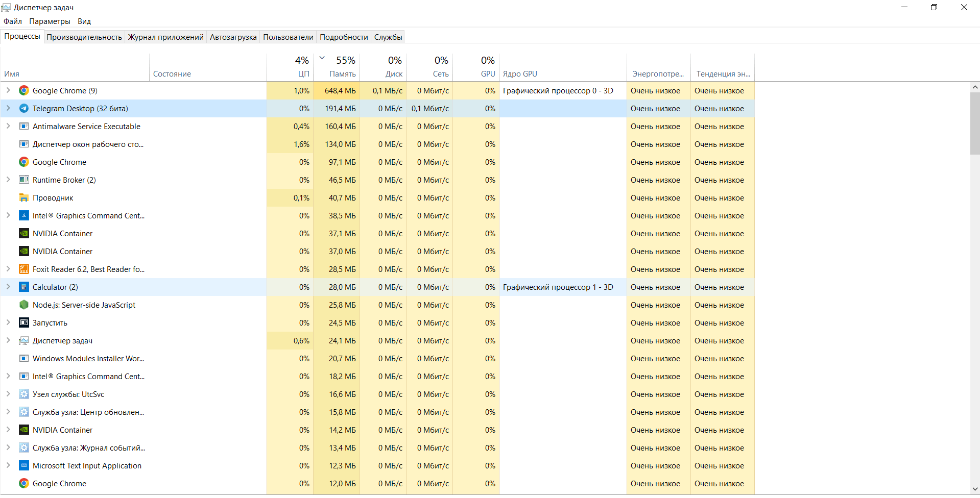The width and height of the screenshot is (980, 498).
Task: Switch to the Автозагрузка tab
Action: (233, 37)
